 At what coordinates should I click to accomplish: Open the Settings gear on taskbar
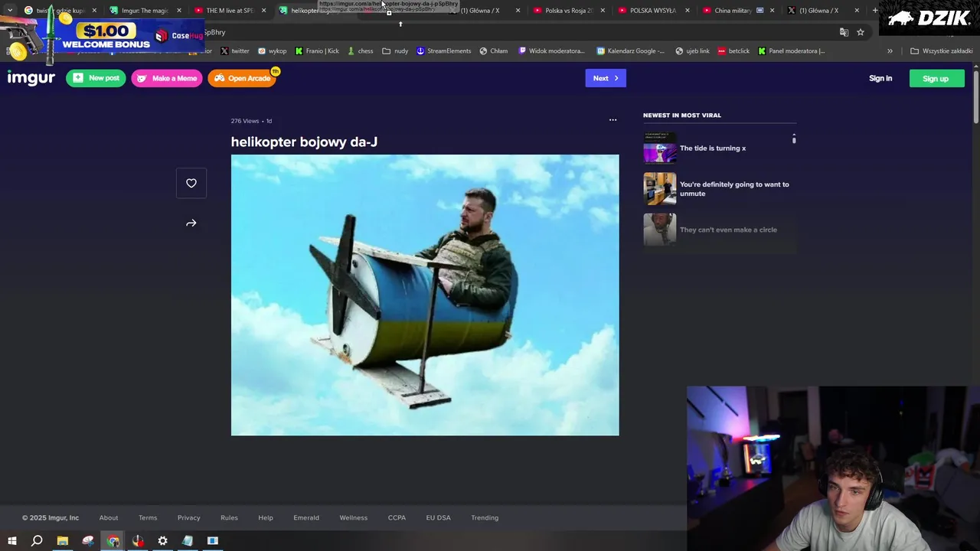click(163, 541)
